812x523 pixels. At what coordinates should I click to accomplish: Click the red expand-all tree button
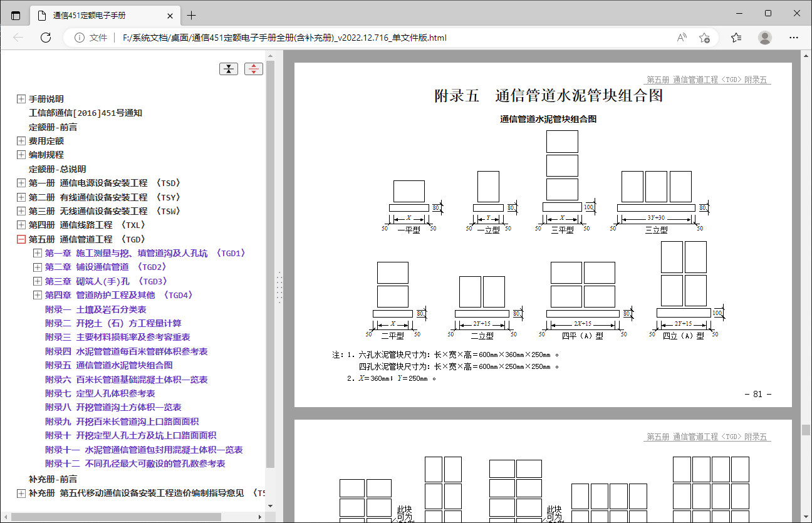pos(254,69)
